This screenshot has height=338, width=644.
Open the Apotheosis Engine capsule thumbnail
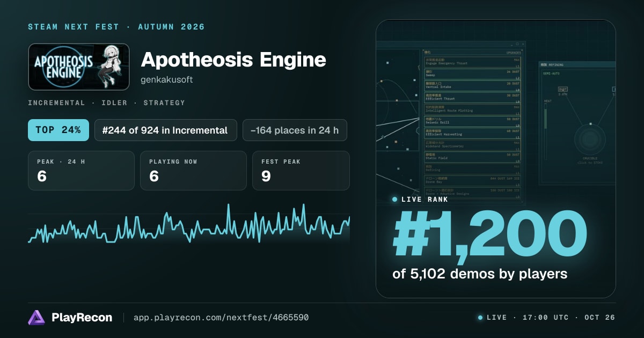click(79, 67)
